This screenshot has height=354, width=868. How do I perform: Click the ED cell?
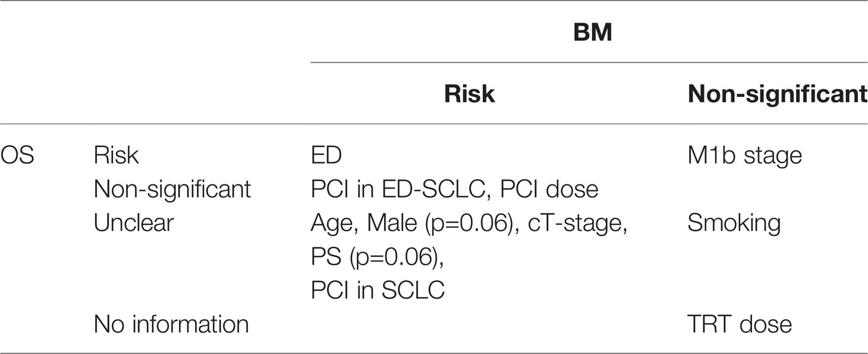[326, 156]
